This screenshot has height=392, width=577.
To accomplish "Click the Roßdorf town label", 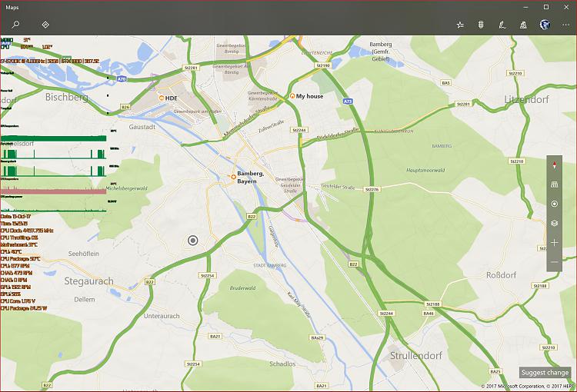I will 501,275.
